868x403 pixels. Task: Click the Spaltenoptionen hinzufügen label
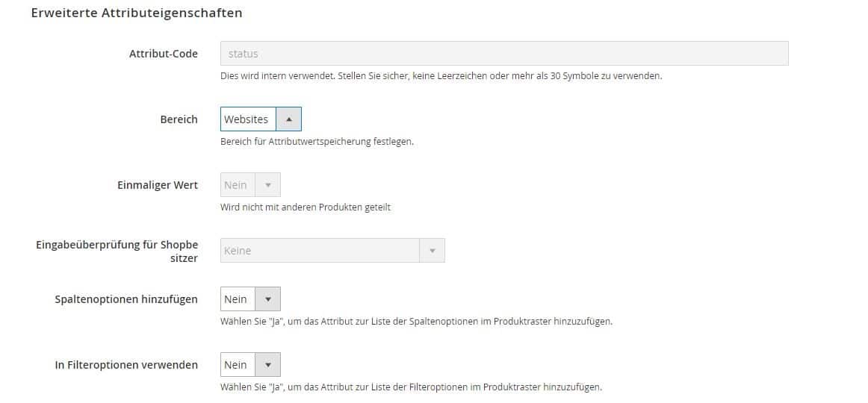pos(126,299)
